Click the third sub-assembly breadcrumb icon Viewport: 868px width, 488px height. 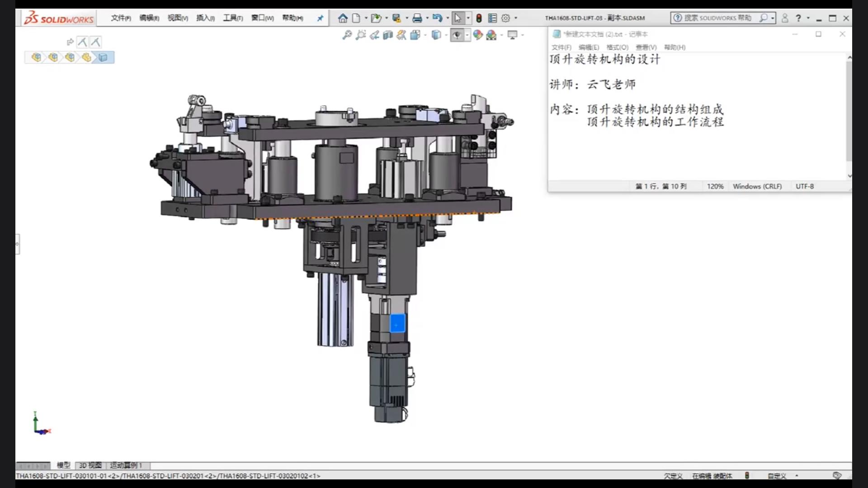click(x=70, y=57)
